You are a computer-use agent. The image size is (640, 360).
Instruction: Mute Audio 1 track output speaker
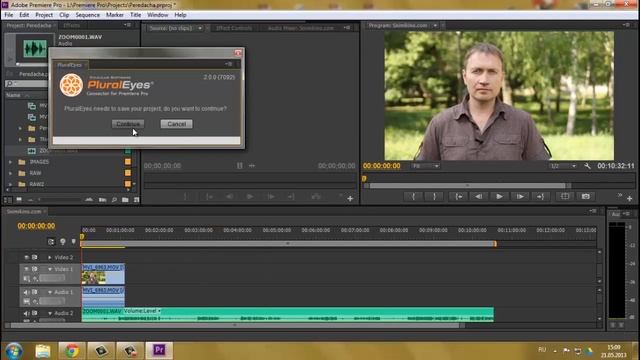(x=27, y=292)
